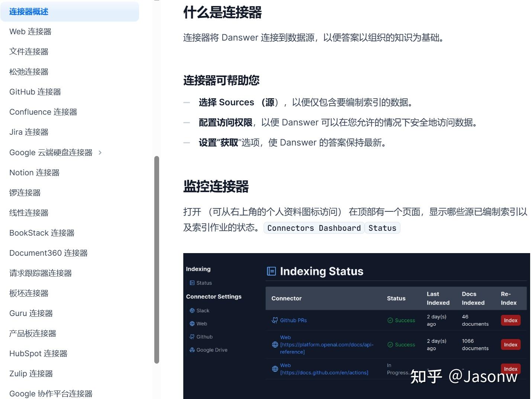Open the Notion 连接器 page
The image size is (532, 399).
34,173
